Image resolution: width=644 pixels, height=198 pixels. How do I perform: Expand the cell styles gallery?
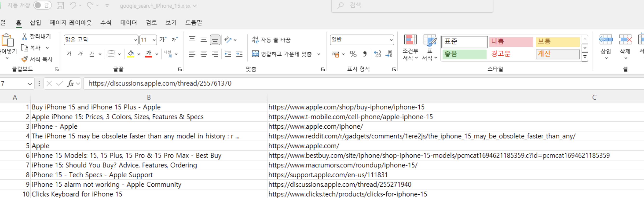click(585, 57)
